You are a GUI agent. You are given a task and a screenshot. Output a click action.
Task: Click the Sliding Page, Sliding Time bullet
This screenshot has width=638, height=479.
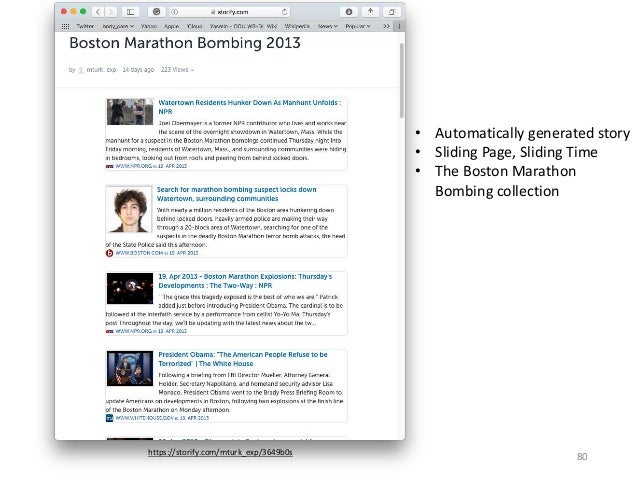tap(516, 152)
